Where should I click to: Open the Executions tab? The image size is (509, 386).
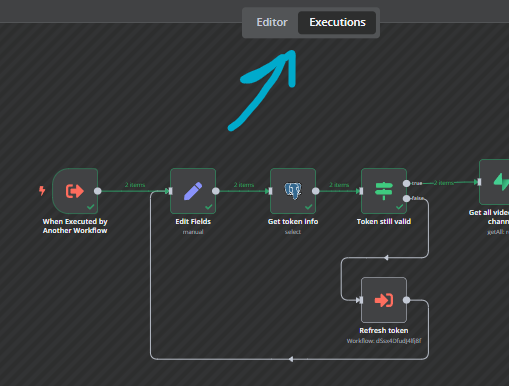pyautogui.click(x=337, y=22)
